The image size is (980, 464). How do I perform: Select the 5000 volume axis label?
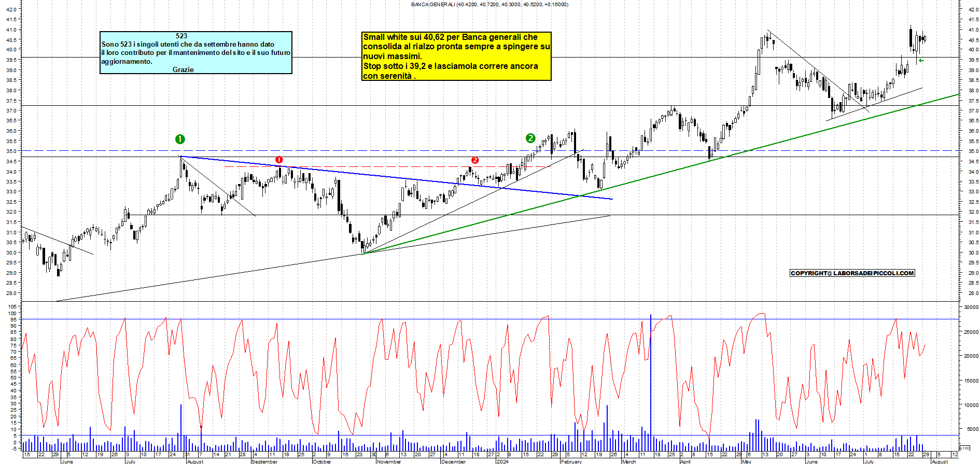pyautogui.click(x=972, y=429)
